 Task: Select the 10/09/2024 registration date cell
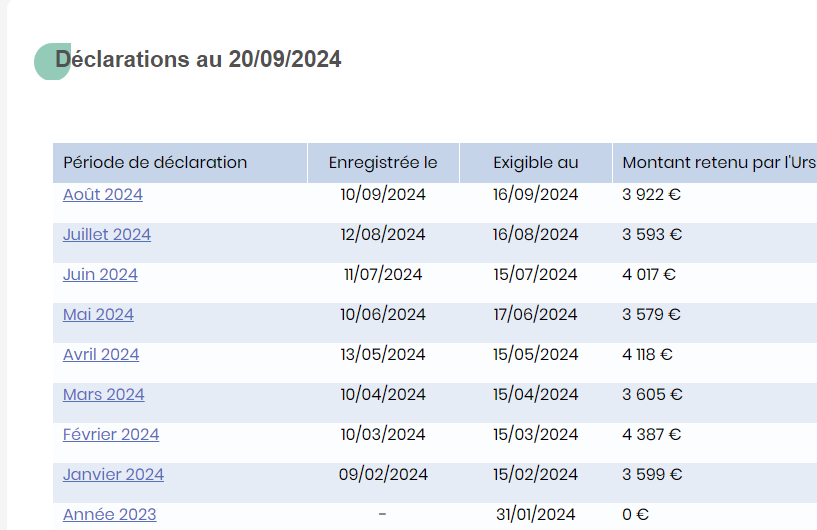coord(383,194)
